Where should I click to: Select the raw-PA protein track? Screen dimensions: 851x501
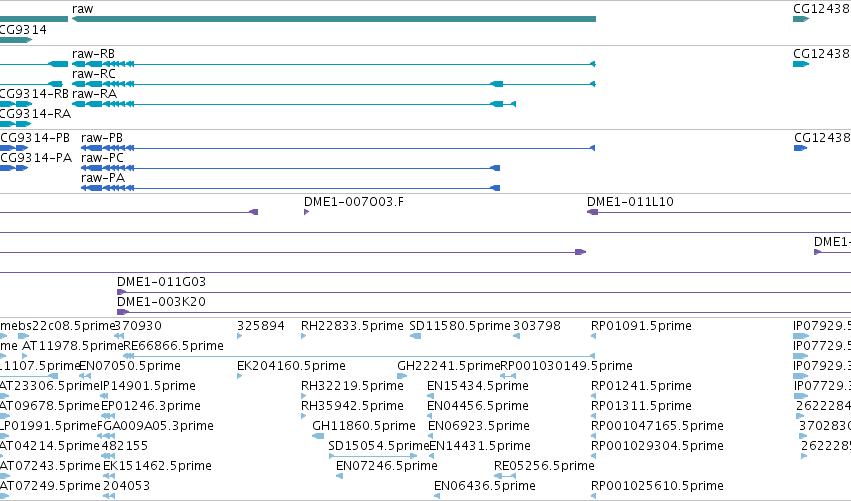(290, 188)
